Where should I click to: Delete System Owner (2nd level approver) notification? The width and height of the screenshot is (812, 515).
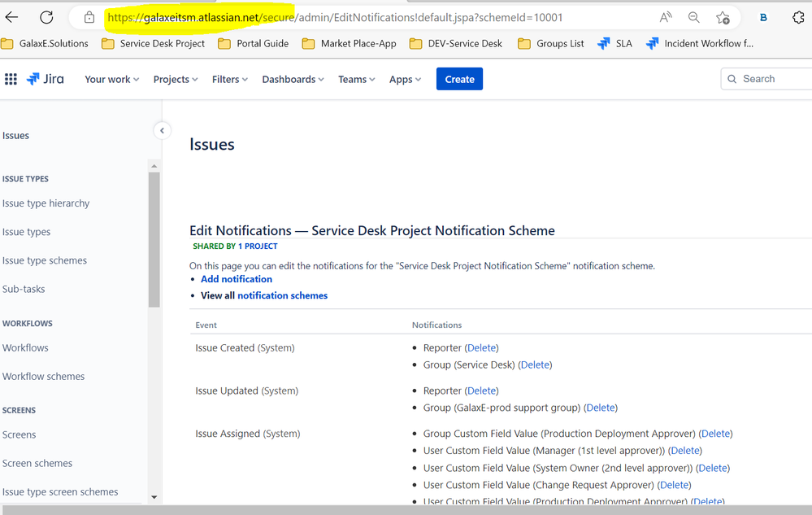pos(713,468)
